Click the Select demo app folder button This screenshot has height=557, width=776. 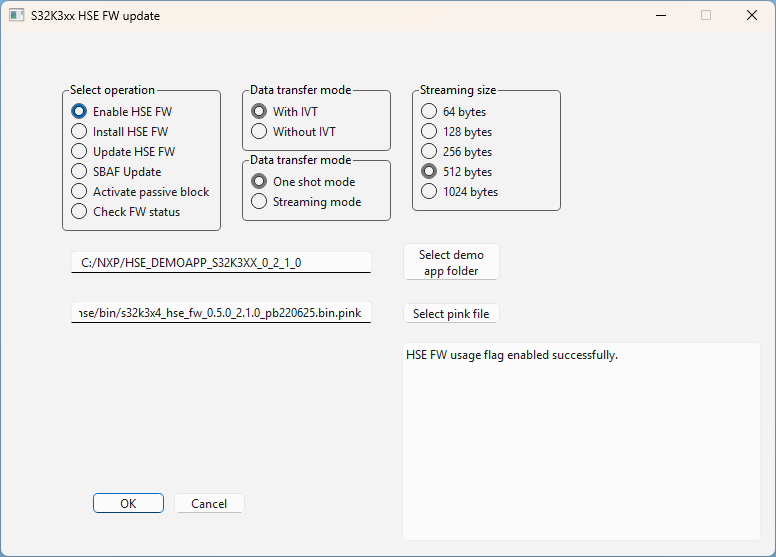click(450, 262)
